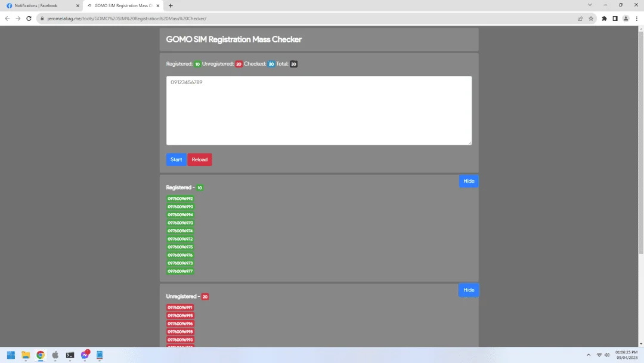Select registered number 09760096975
The height and width of the screenshot is (363, 644).
180,247
